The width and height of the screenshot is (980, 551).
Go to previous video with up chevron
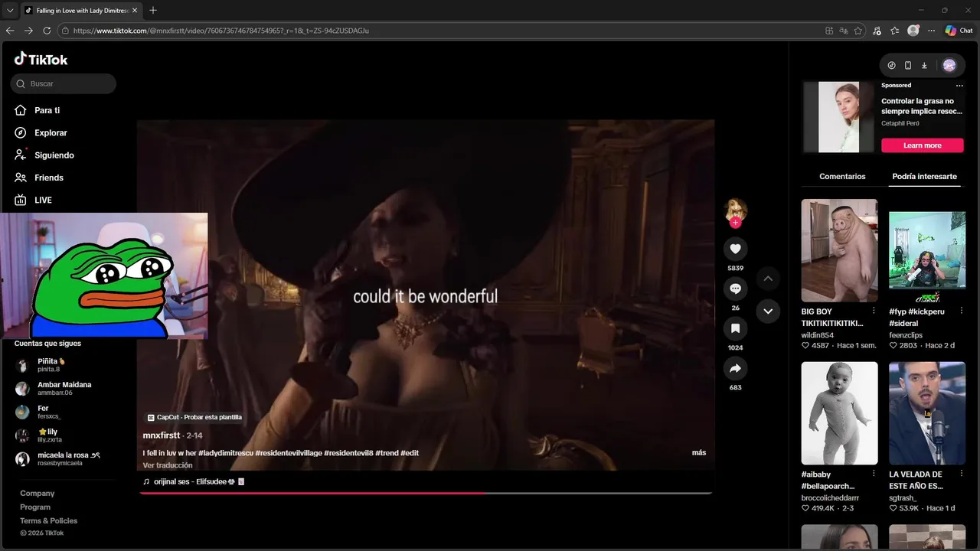point(768,279)
